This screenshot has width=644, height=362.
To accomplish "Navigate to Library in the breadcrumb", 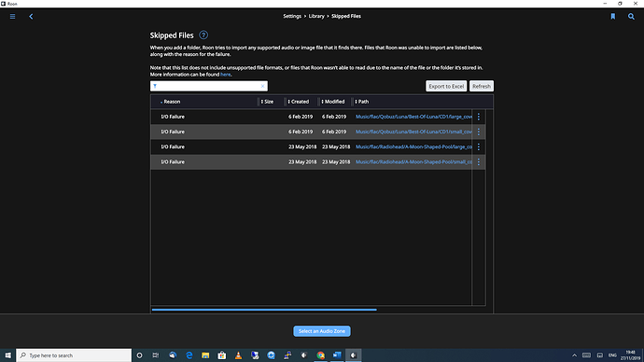I will (x=316, y=17).
